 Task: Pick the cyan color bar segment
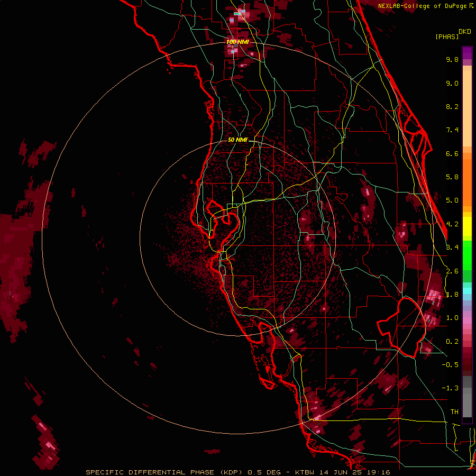click(x=467, y=291)
